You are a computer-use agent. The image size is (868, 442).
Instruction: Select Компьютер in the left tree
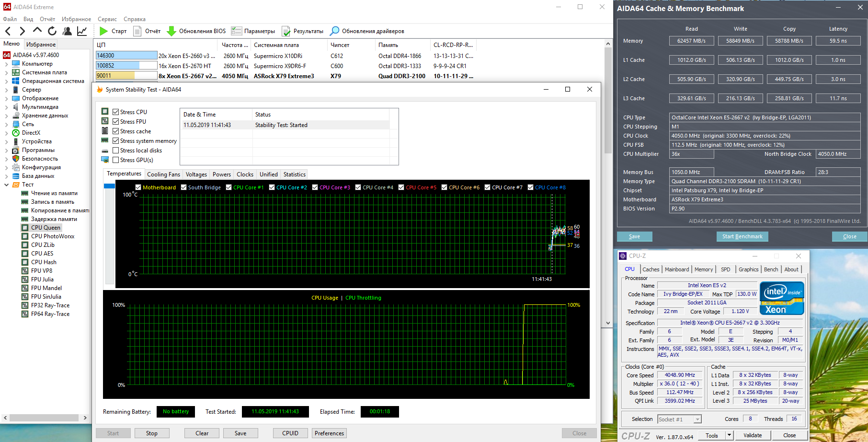tap(37, 64)
